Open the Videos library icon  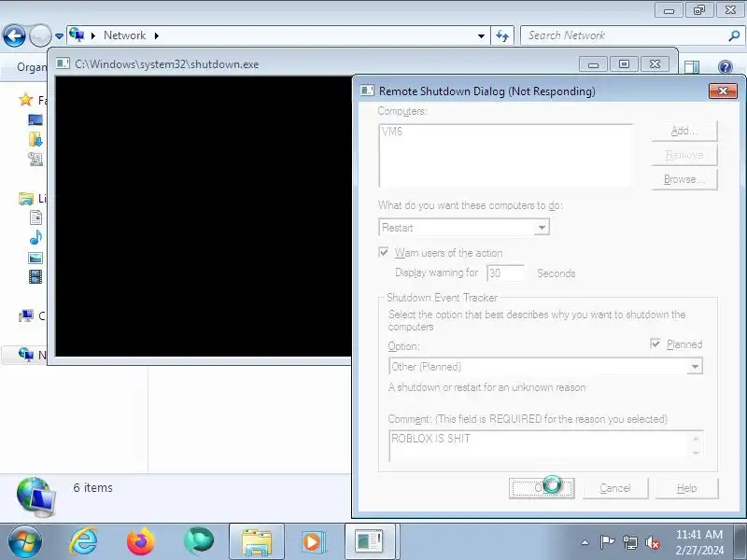[x=35, y=276]
